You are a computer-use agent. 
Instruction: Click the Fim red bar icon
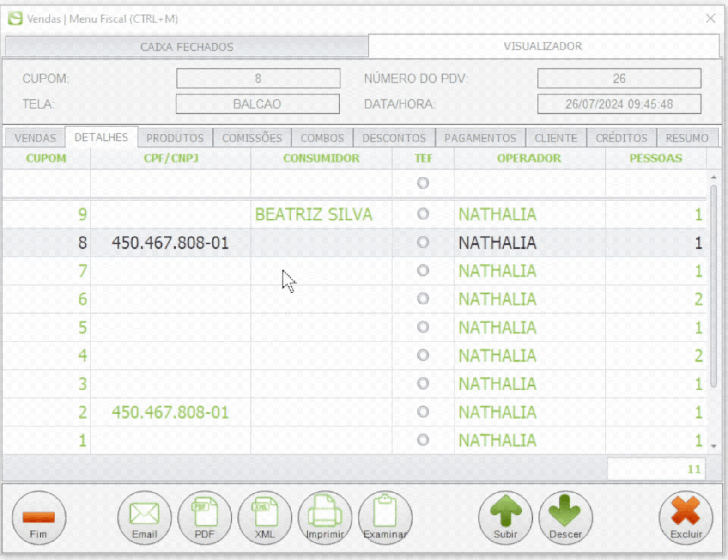(x=39, y=517)
